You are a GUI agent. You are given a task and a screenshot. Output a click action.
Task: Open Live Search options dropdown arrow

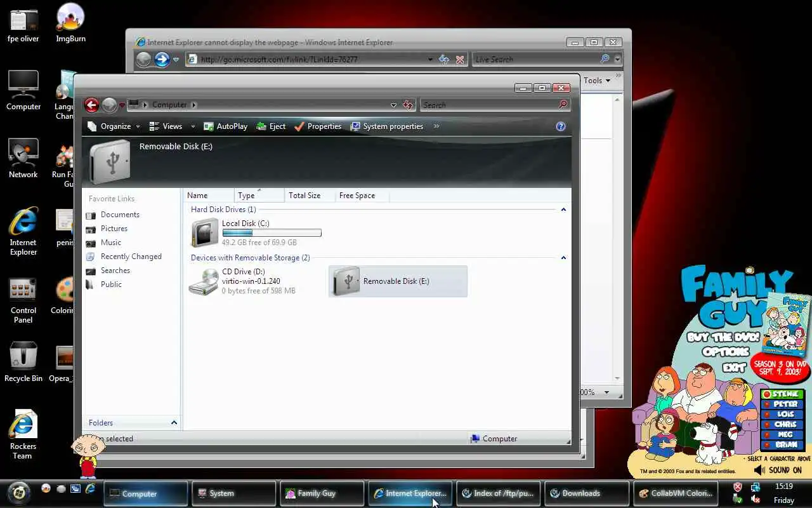617,60
